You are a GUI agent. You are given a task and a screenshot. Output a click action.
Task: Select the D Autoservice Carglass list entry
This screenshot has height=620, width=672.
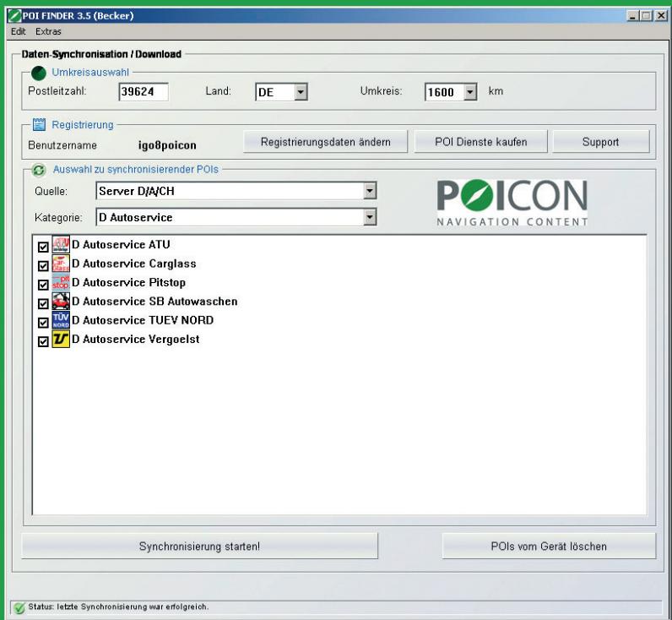pyautogui.click(x=133, y=264)
